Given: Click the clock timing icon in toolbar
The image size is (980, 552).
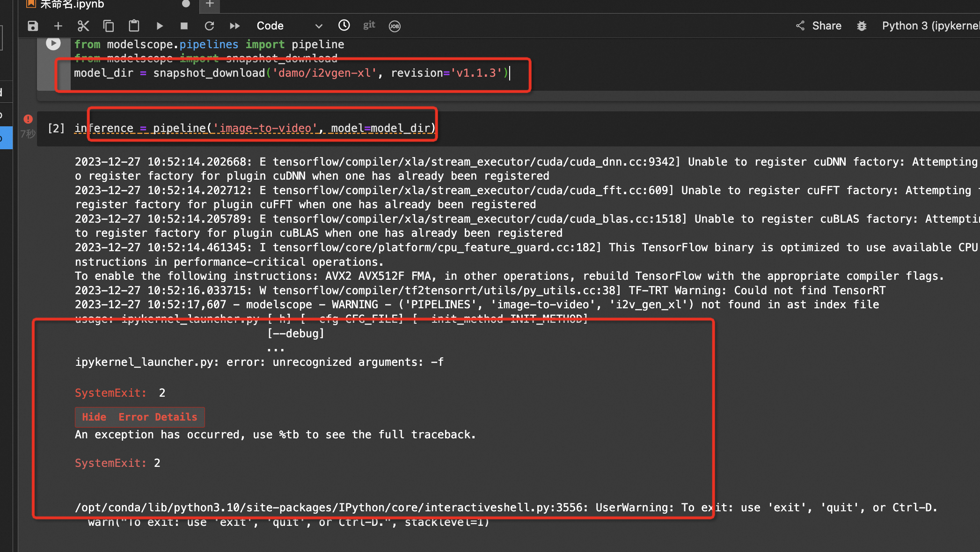Looking at the screenshot, I should [x=344, y=25].
